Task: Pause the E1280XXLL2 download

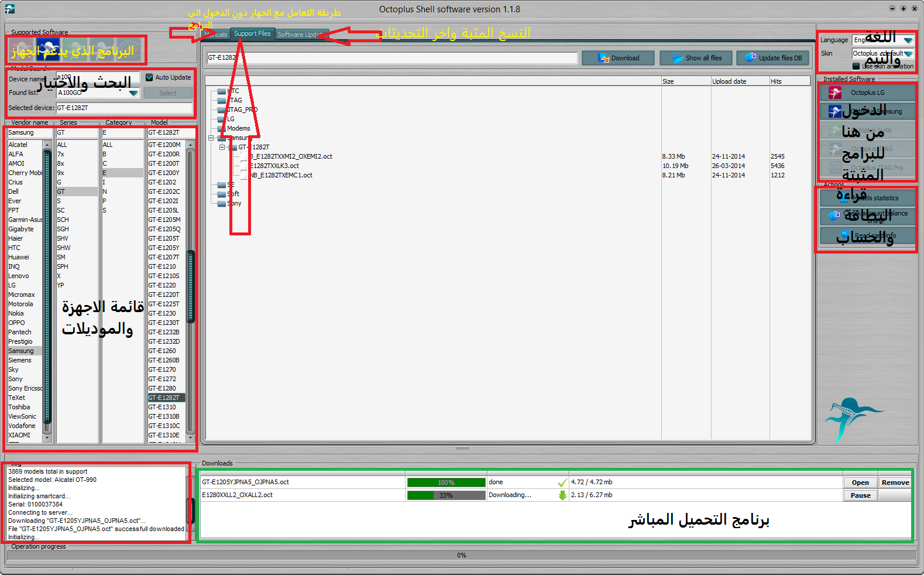Action: [860, 495]
